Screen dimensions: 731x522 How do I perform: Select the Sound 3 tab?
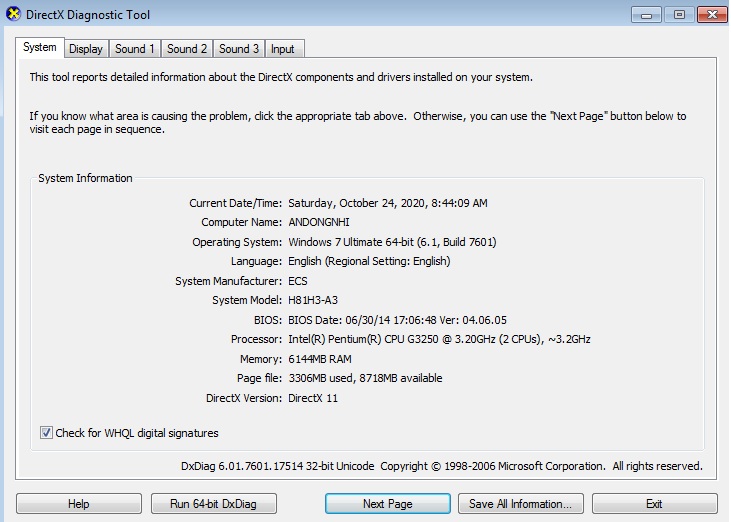pyautogui.click(x=239, y=49)
